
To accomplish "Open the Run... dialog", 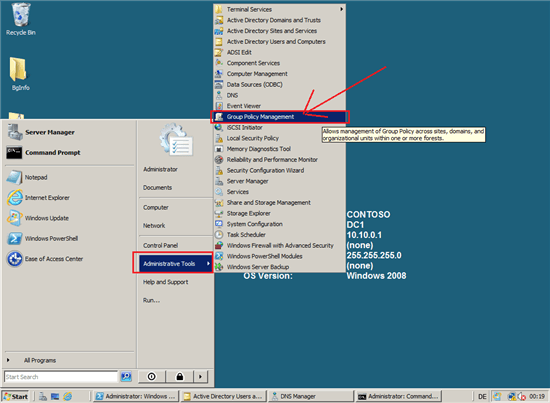I will [x=151, y=300].
